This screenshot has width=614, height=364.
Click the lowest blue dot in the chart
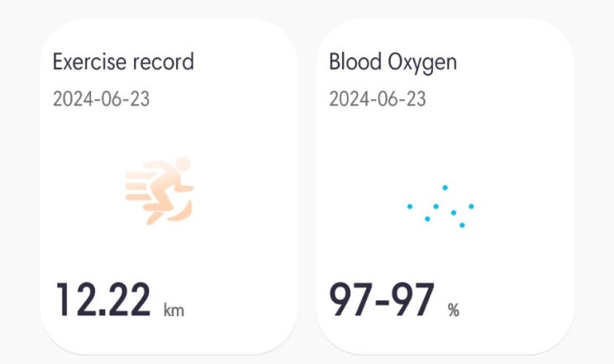(x=462, y=225)
